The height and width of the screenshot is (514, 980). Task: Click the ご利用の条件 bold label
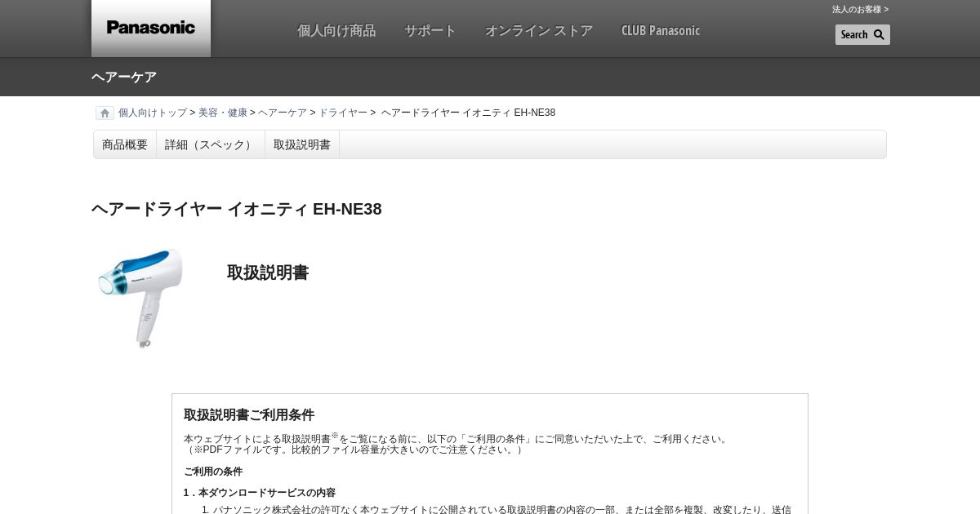(x=213, y=472)
